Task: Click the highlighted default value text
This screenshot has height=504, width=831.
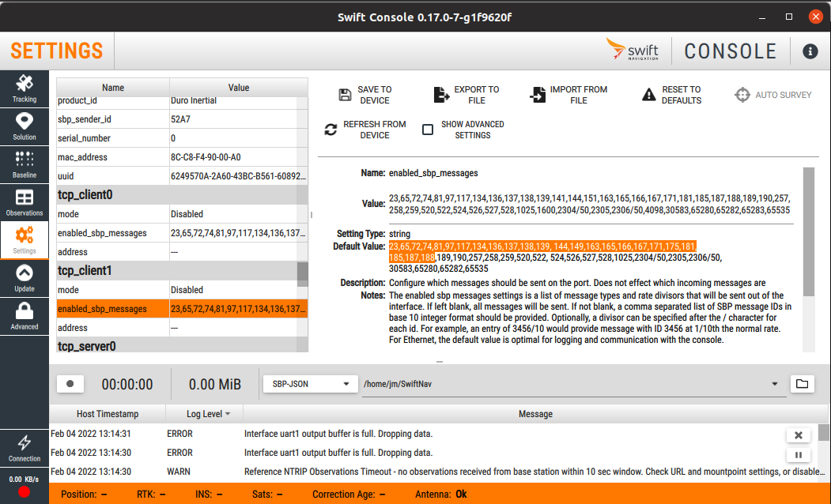Action: 542,252
